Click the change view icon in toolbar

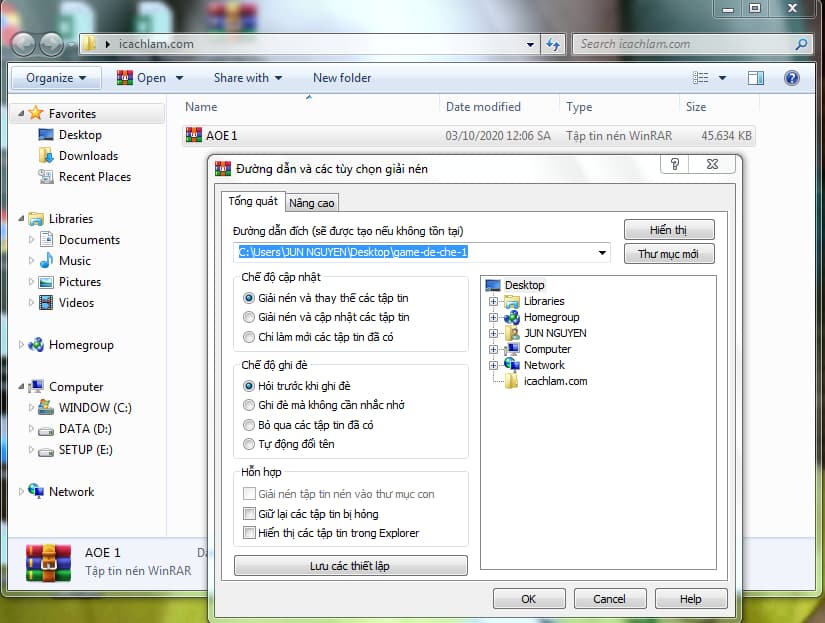click(700, 78)
